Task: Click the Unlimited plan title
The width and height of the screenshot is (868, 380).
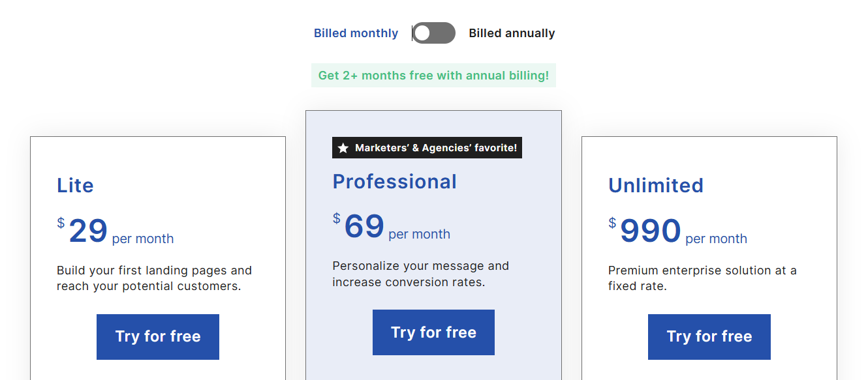Action: pyautogui.click(x=656, y=185)
